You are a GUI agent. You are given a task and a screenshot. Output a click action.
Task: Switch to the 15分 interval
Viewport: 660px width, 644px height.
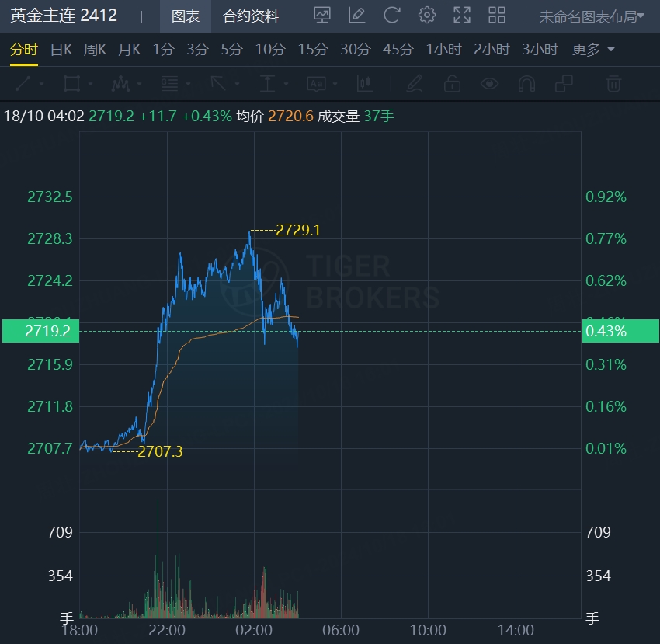coord(313,50)
